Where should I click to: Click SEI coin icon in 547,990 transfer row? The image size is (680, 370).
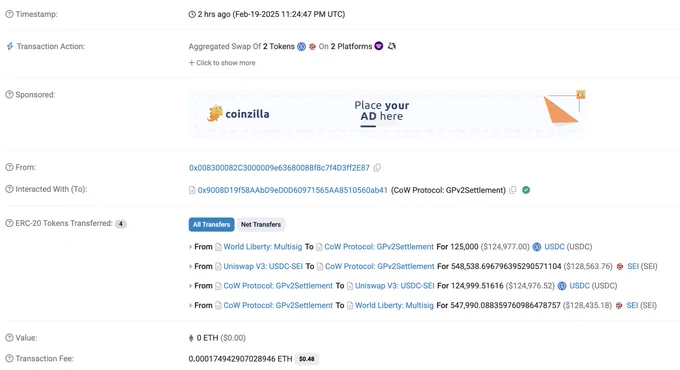pos(619,305)
